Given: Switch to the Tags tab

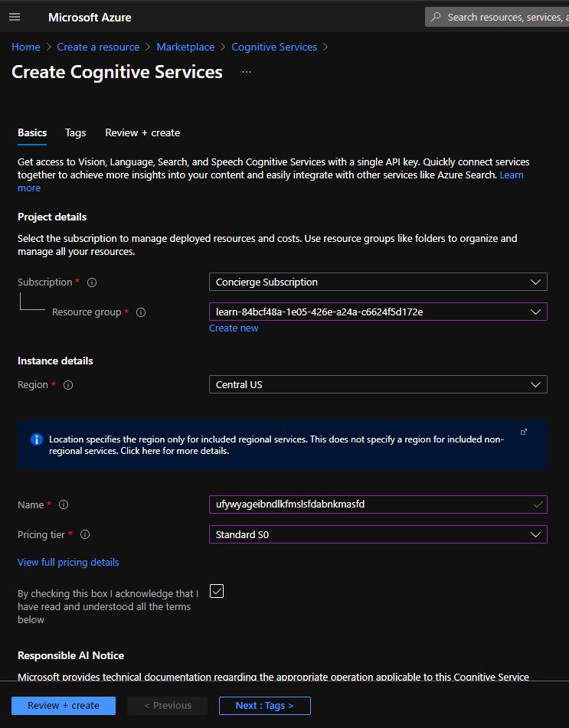Looking at the screenshot, I should pos(75,132).
